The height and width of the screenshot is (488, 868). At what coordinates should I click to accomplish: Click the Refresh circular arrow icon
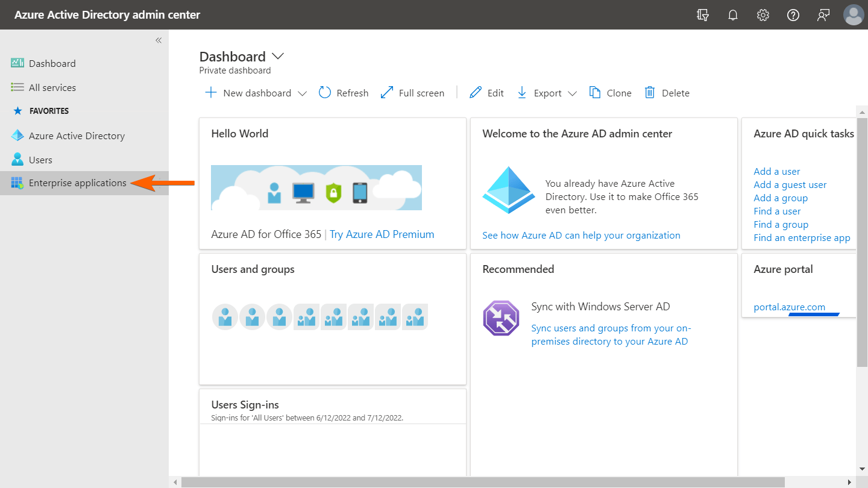point(325,92)
